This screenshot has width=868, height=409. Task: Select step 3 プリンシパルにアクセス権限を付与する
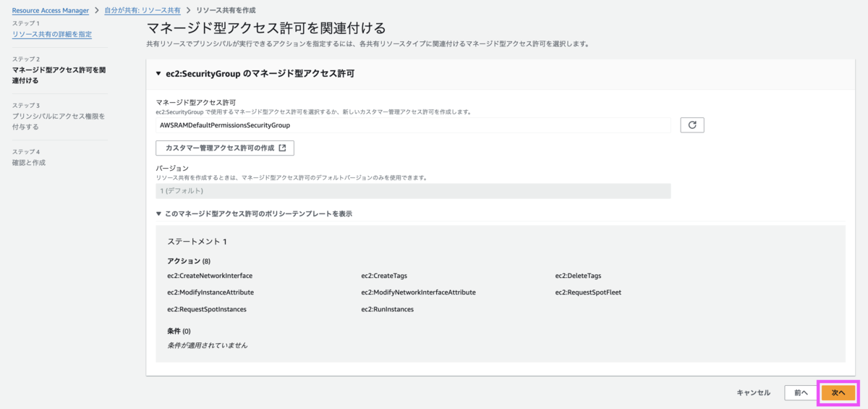pyautogui.click(x=59, y=121)
